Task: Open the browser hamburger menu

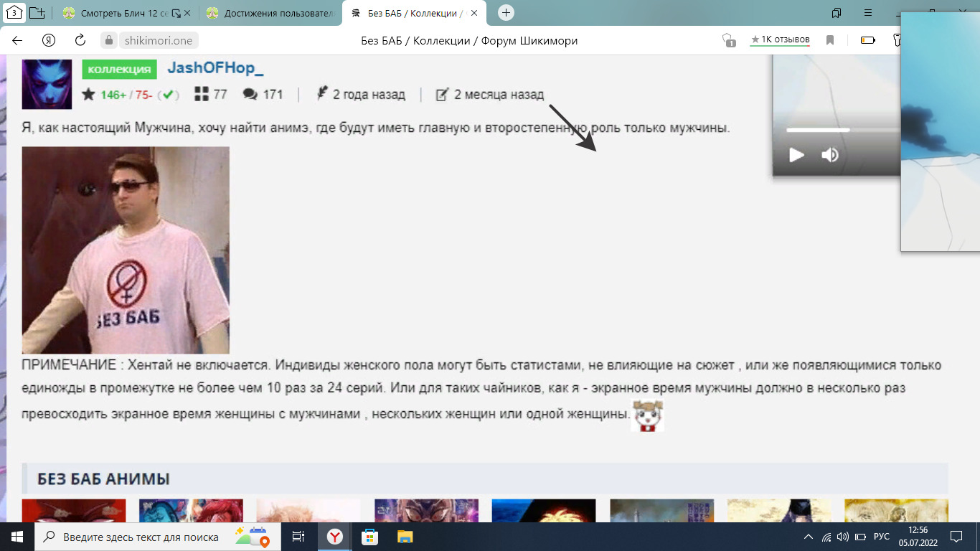Action: coord(868,13)
